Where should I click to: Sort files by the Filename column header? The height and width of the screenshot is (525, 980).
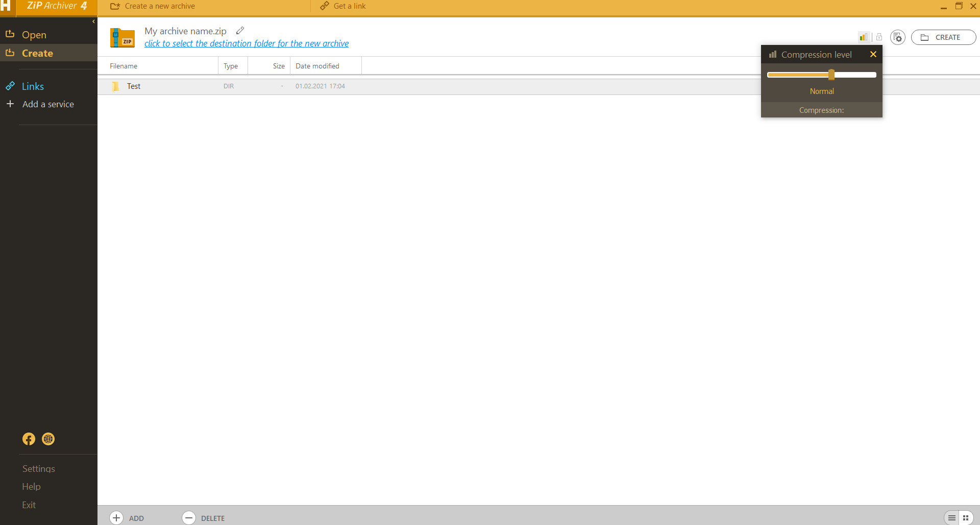124,66
